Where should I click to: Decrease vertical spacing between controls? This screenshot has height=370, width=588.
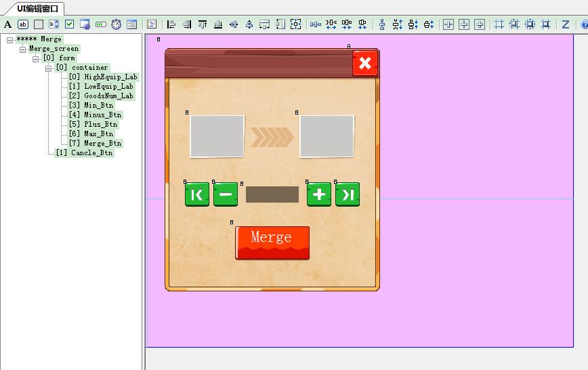coord(413,24)
